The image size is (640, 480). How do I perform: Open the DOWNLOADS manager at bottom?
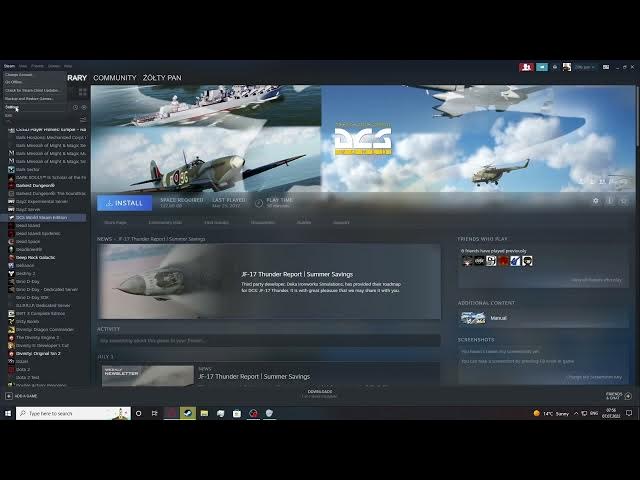tap(320, 394)
